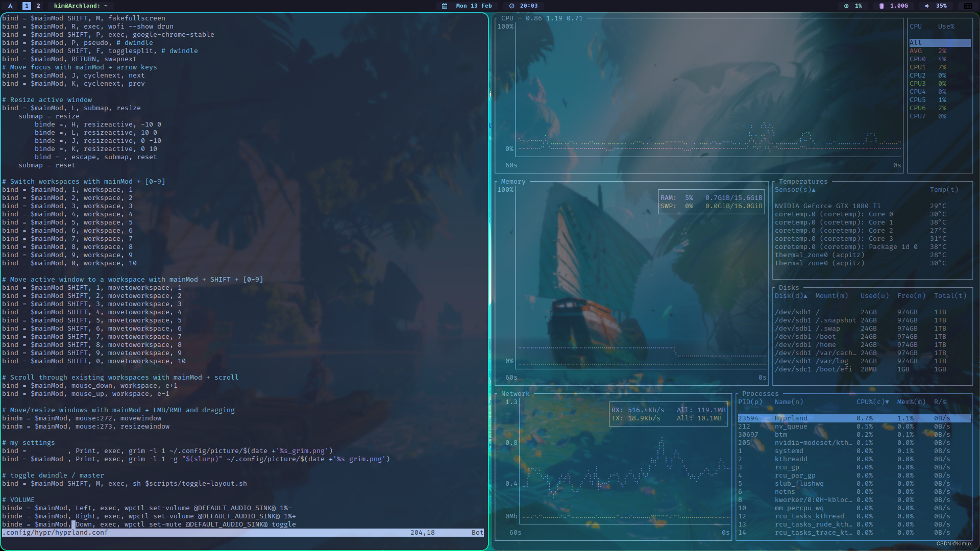Select the All entry in CPU legend
Image resolution: width=980 pixels, height=551 pixels.
(940, 43)
